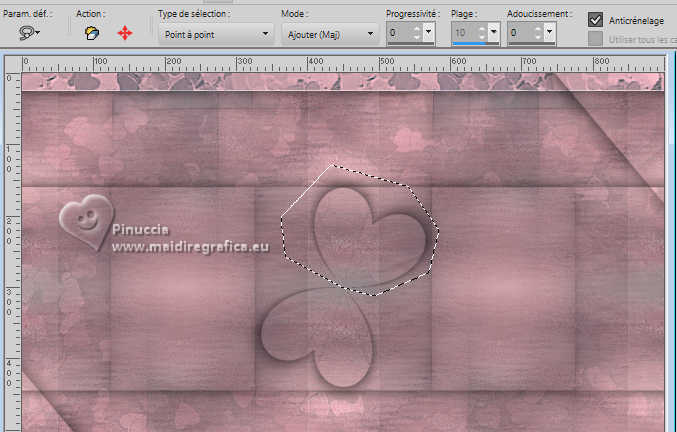Viewport: 677px width, 432px height.
Task: Click the Adoucissement spinner arrows
Action: (x=538, y=32)
